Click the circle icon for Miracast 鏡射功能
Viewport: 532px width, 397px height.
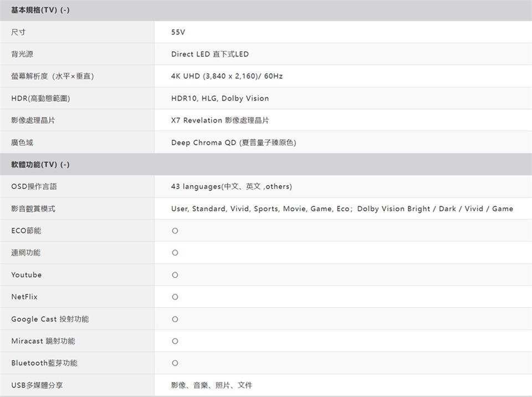coord(175,341)
